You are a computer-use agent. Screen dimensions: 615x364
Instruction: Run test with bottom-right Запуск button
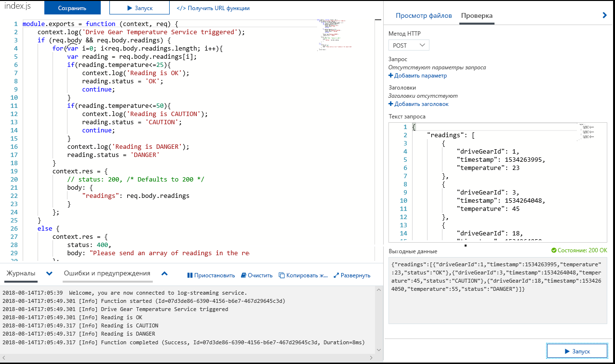[577, 351]
